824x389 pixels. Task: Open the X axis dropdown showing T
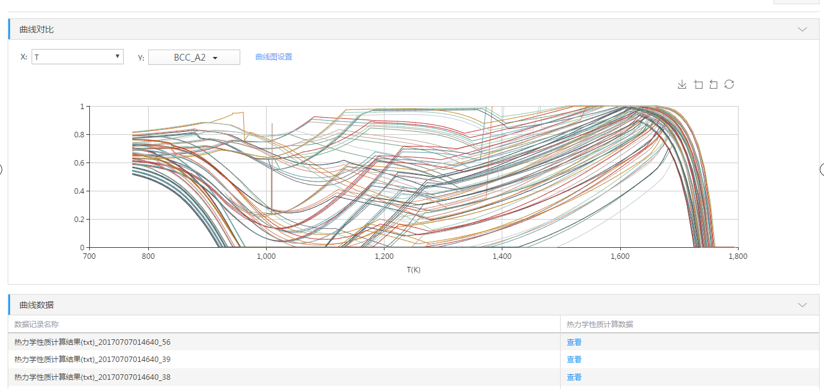[x=78, y=57]
